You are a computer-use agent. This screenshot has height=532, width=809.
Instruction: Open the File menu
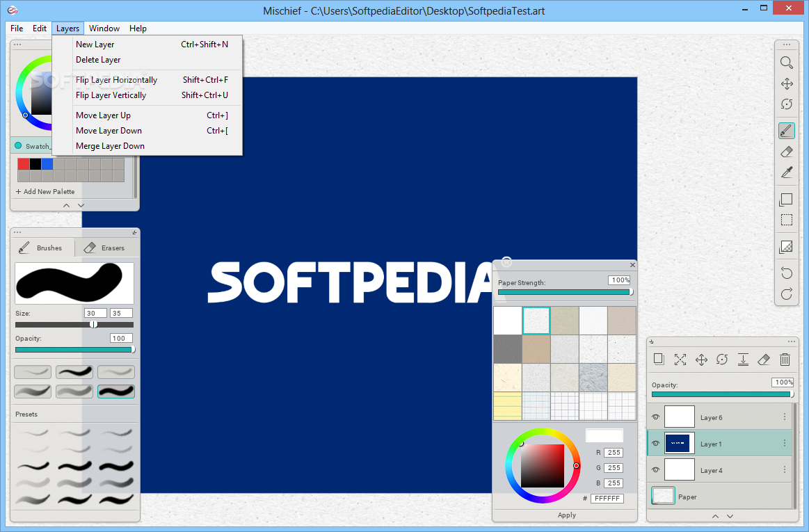(17, 29)
